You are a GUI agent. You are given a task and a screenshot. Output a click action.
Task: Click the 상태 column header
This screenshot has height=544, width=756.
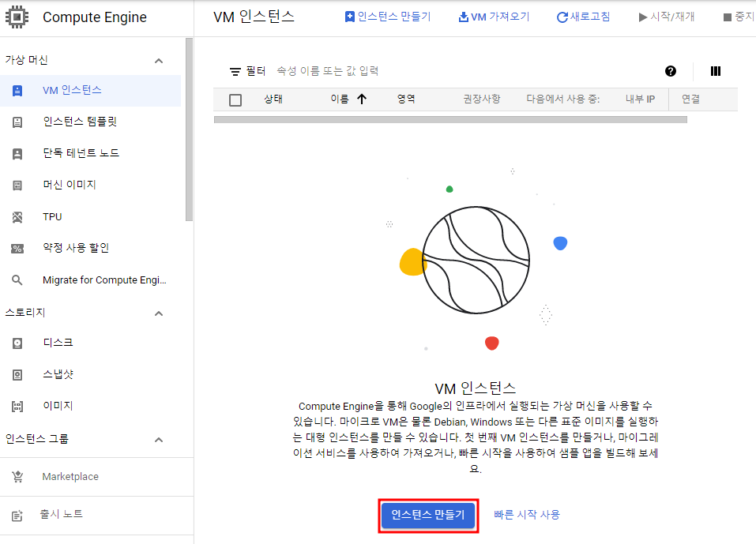pyautogui.click(x=273, y=99)
